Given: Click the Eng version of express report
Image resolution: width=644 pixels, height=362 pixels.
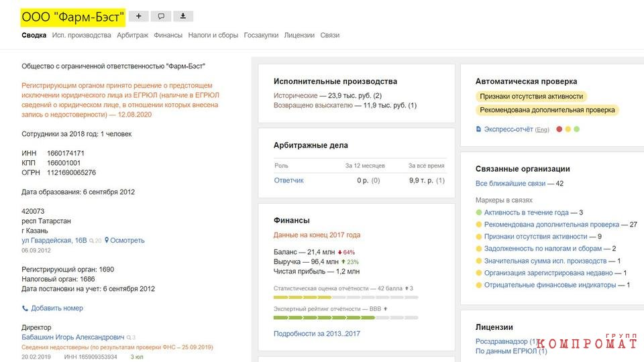Looking at the screenshot, I should point(542,129).
